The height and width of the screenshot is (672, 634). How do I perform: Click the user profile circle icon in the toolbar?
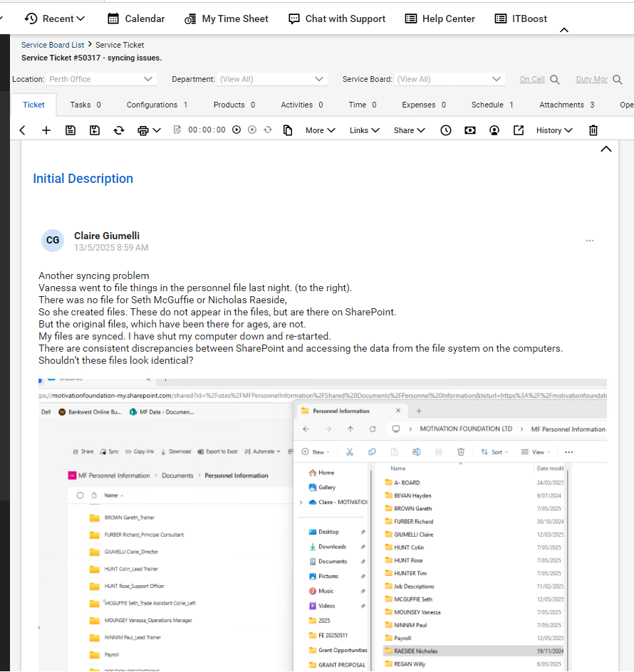click(x=494, y=130)
